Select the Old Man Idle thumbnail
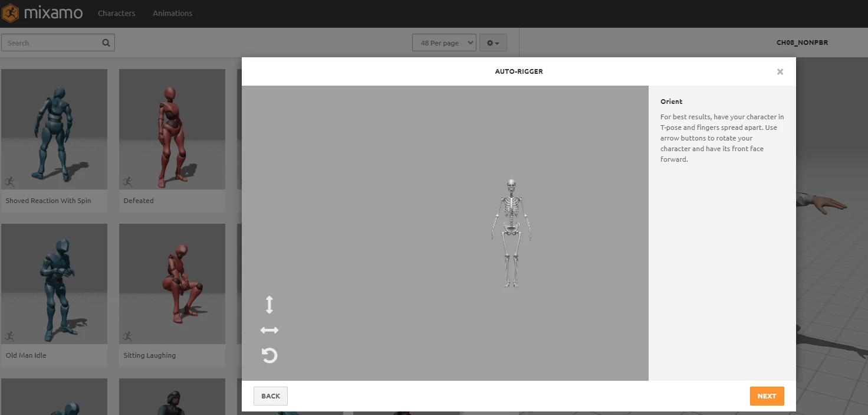868x415 pixels. click(54, 284)
